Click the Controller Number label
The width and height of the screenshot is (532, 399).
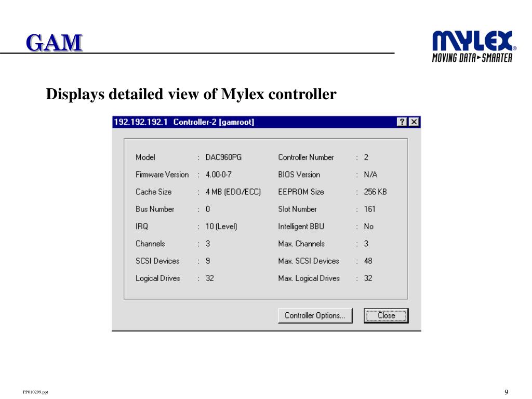pos(306,157)
